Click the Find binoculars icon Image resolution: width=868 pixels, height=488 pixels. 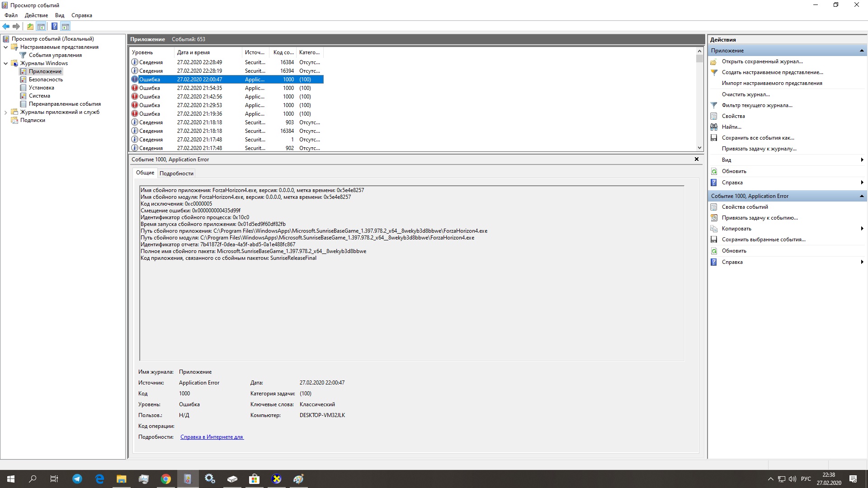pos(714,127)
